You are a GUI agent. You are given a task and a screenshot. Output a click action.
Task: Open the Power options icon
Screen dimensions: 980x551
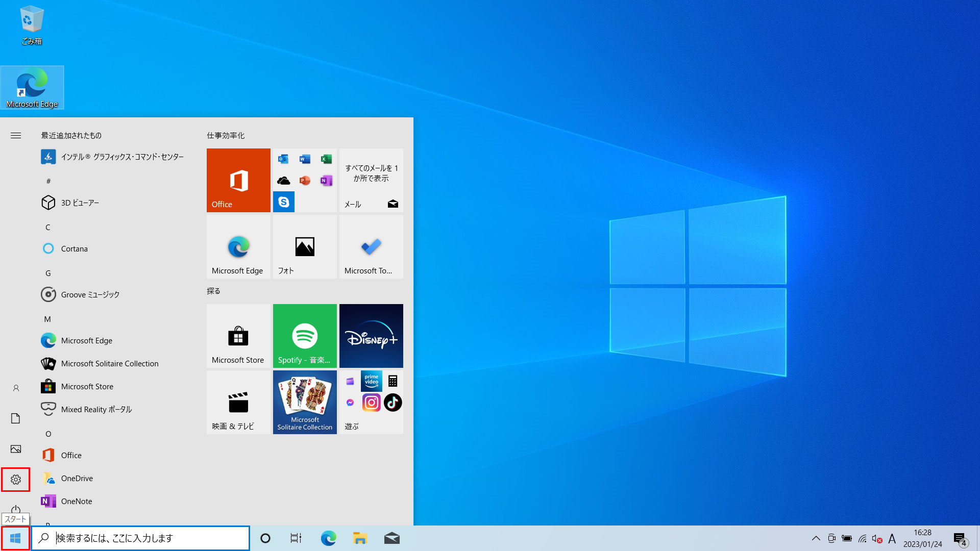pos(15,509)
